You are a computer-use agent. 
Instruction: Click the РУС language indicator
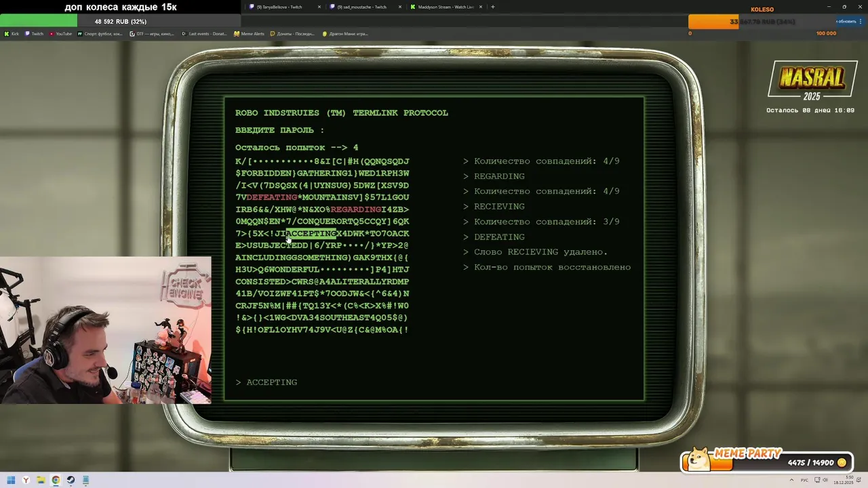(x=805, y=481)
